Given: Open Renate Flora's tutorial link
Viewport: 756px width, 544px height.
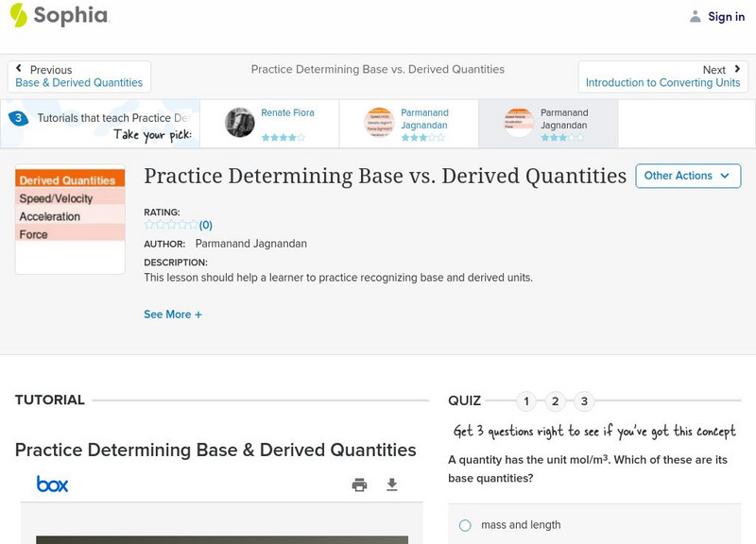Looking at the screenshot, I should [287, 112].
